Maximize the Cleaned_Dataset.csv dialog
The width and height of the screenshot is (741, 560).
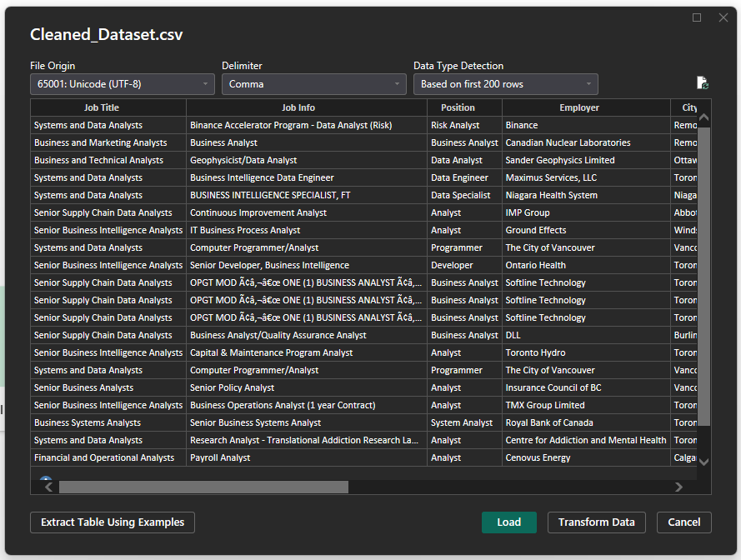click(x=697, y=17)
